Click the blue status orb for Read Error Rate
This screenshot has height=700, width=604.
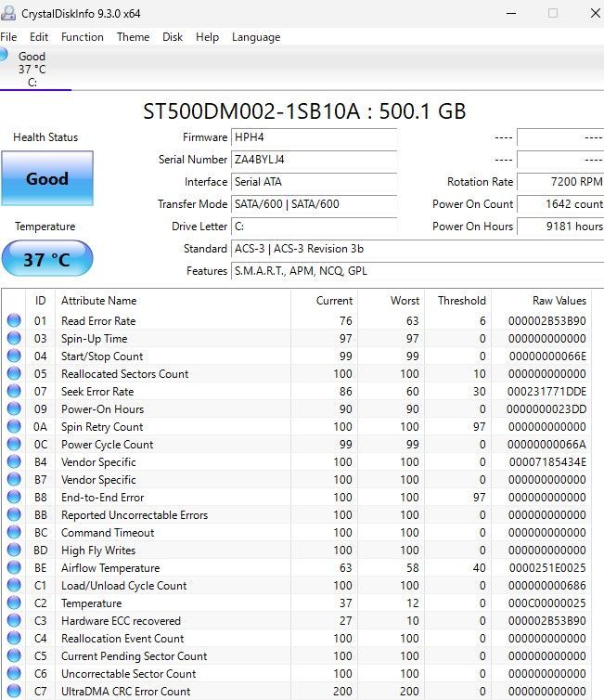tap(14, 321)
